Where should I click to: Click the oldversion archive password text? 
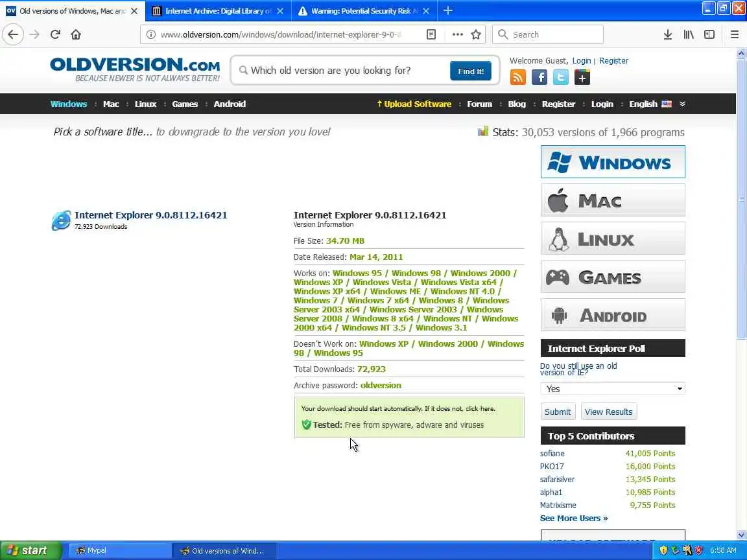tap(381, 385)
